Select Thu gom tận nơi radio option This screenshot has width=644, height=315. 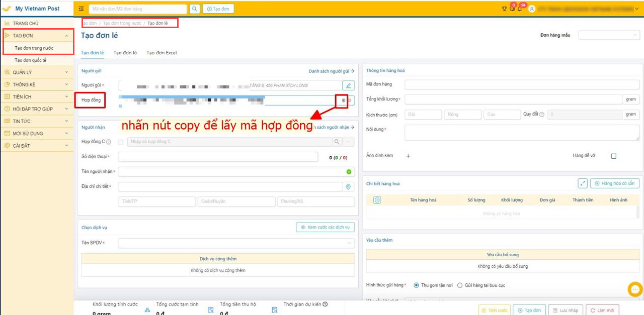[x=416, y=285]
